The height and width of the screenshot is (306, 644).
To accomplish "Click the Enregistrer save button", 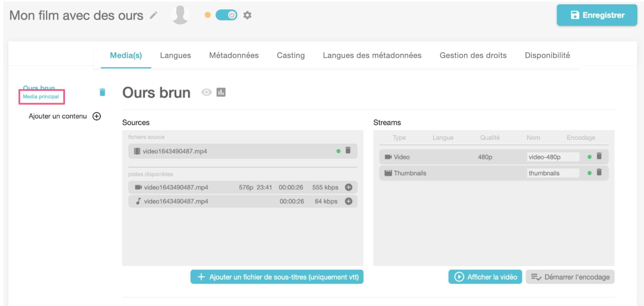I will tap(597, 15).
